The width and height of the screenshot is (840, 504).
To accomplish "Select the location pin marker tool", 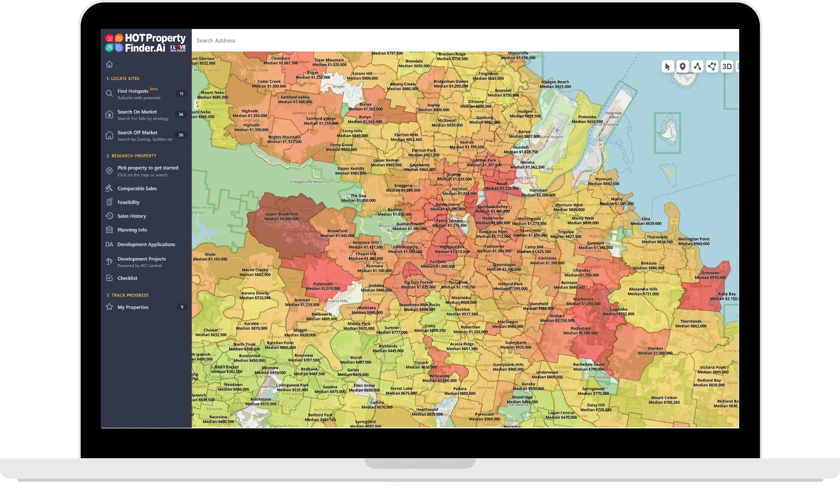I will pos(682,66).
